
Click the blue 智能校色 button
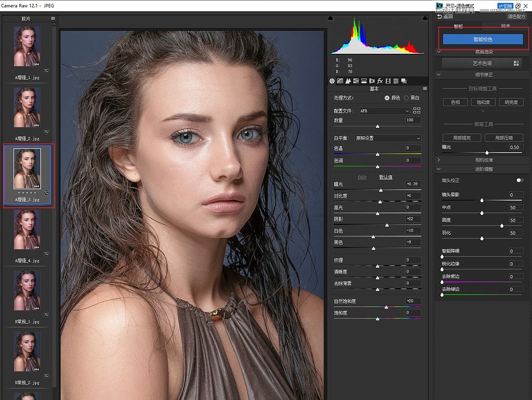tap(483, 39)
